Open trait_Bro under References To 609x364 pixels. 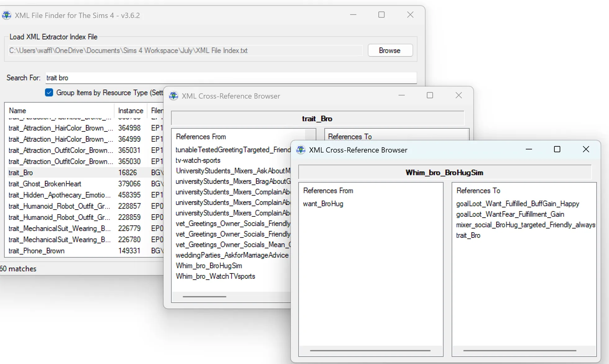point(468,235)
